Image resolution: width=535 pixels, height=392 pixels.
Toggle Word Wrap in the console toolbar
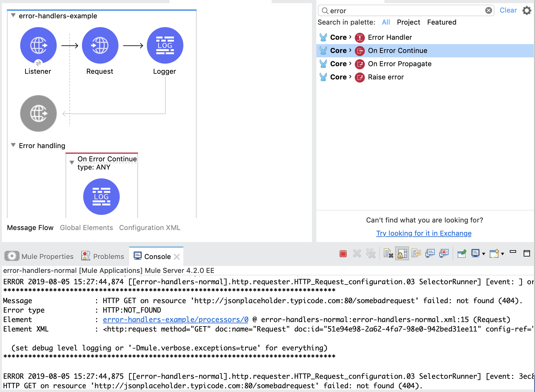pos(416,254)
